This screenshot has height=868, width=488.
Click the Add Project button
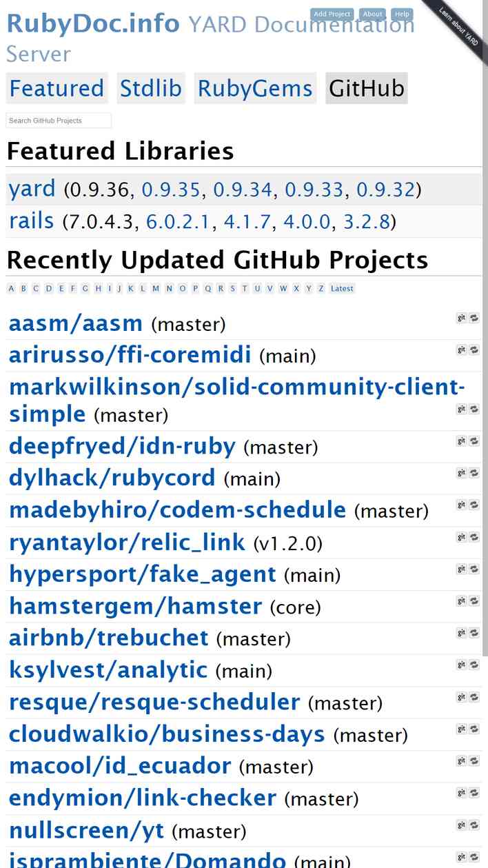(x=332, y=14)
